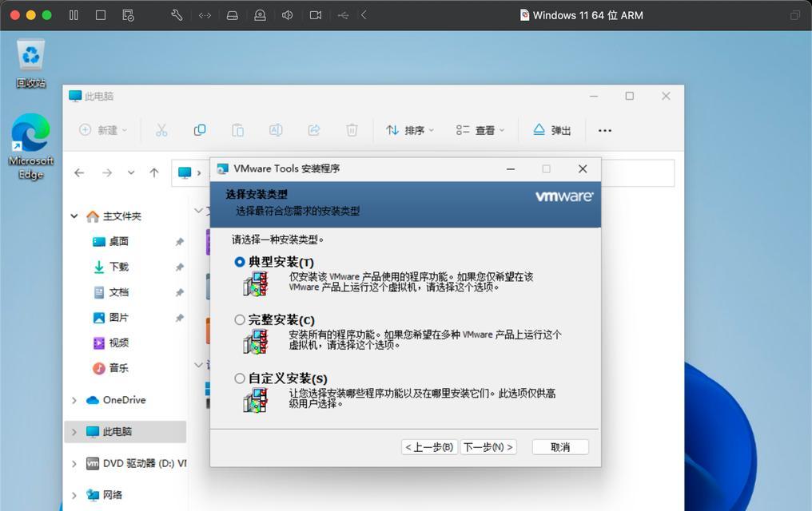Open 桌面 in the Explorer sidebar
Screen dimensions: 812x511
tap(111, 242)
